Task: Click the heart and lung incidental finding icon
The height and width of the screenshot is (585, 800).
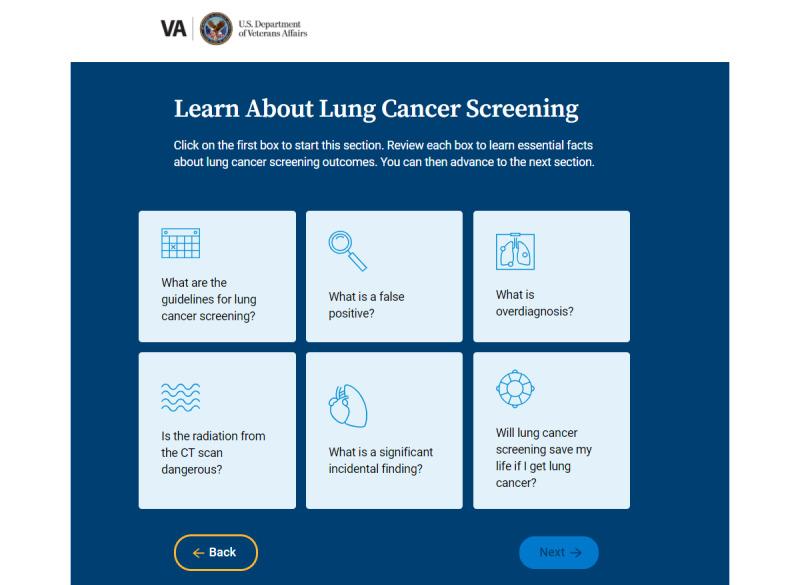Action: click(x=347, y=406)
